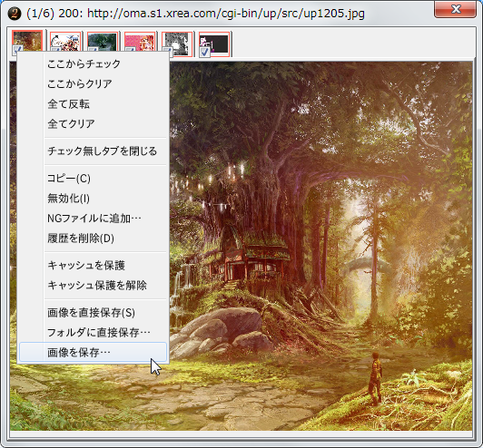Uncheck the checkbox on the sixth thumbnail
The height and width of the screenshot is (448, 483).
[204, 52]
